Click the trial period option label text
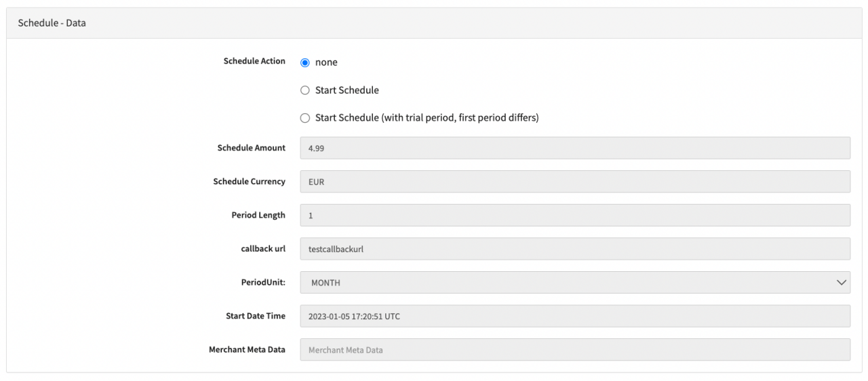The width and height of the screenshot is (868, 381). tap(427, 118)
